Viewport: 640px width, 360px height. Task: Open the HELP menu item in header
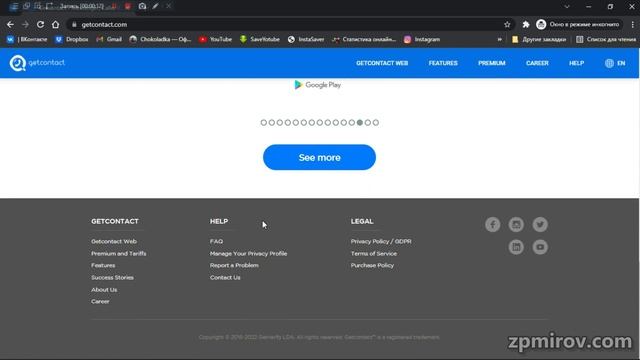(576, 63)
